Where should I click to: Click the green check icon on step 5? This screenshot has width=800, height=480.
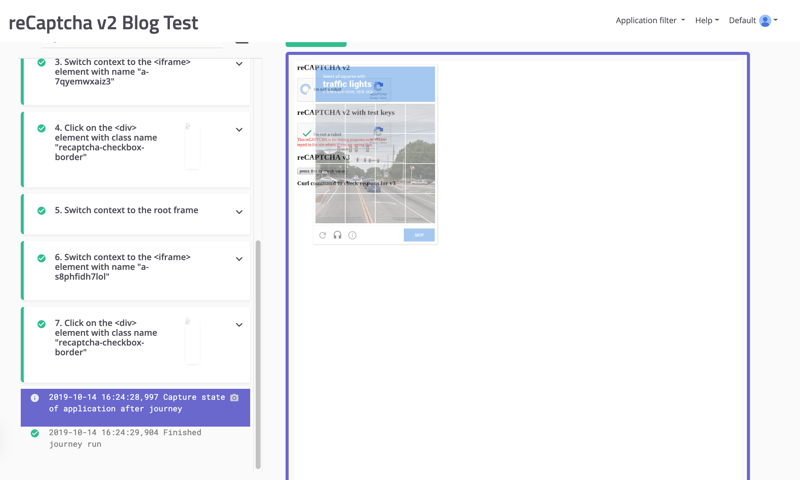[x=41, y=211]
